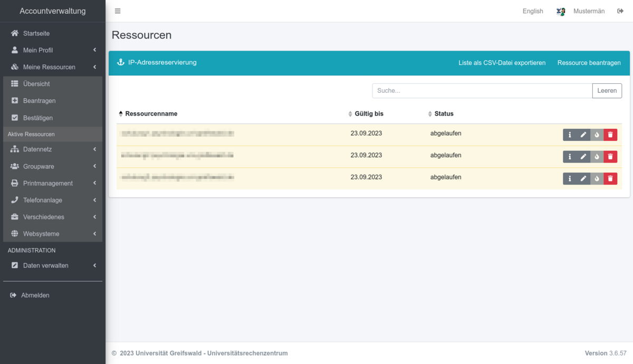Sort the table by Ressourcenname column
This screenshot has height=364, width=633.
(x=151, y=114)
